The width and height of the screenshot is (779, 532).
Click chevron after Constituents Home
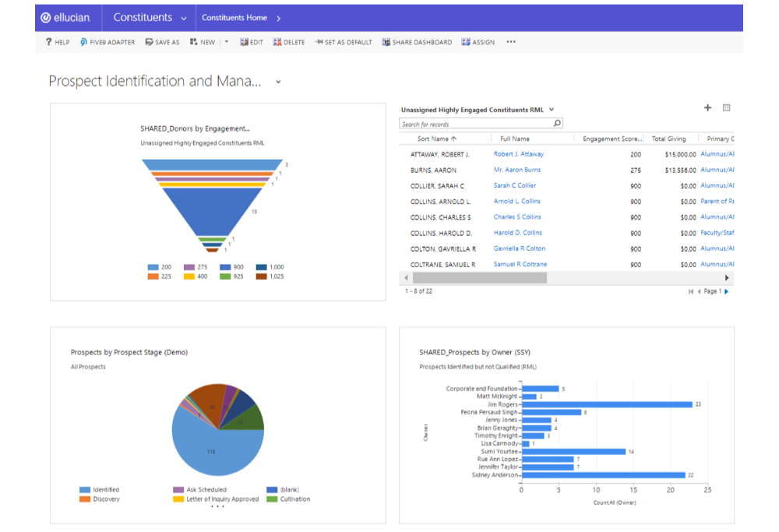tap(279, 19)
